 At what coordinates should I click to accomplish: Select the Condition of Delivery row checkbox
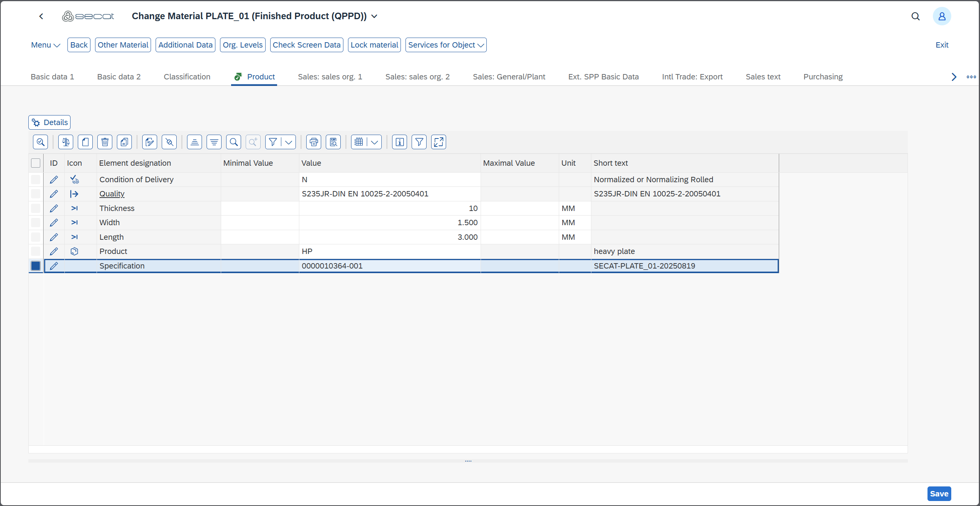tap(36, 180)
